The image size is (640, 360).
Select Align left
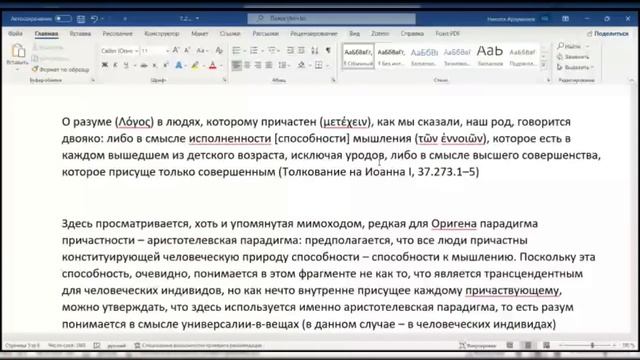click(236, 65)
